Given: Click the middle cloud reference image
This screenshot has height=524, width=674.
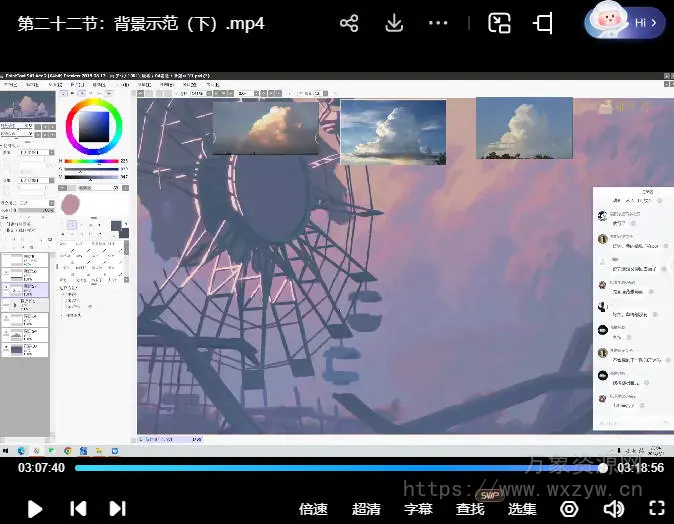Looking at the screenshot, I should 393,131.
